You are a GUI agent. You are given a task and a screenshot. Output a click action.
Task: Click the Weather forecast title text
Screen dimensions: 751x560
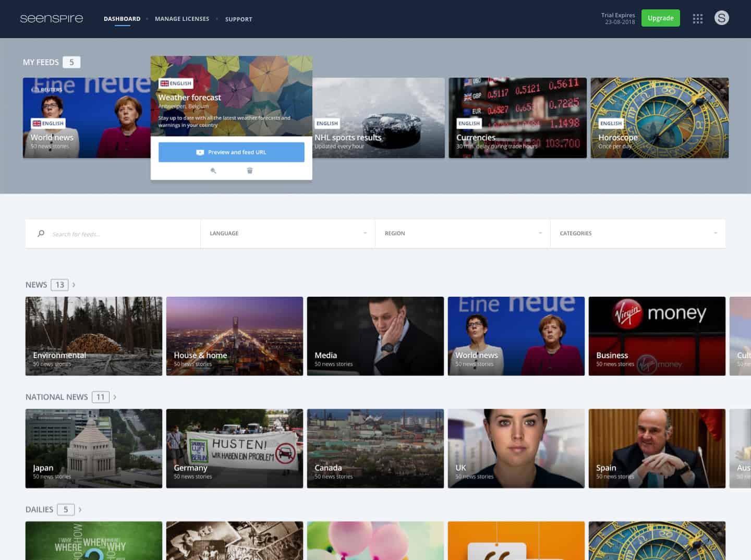tap(189, 98)
